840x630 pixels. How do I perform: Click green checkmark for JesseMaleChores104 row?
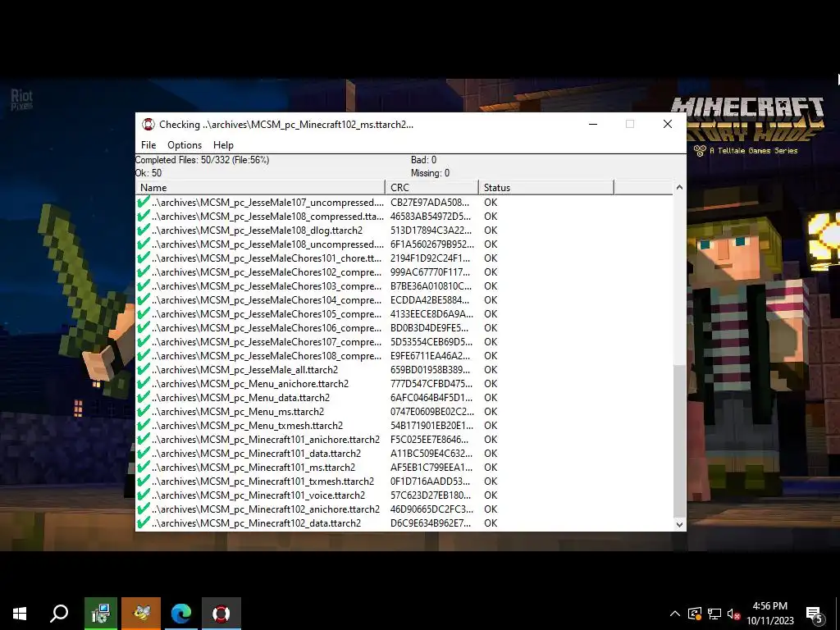point(143,299)
